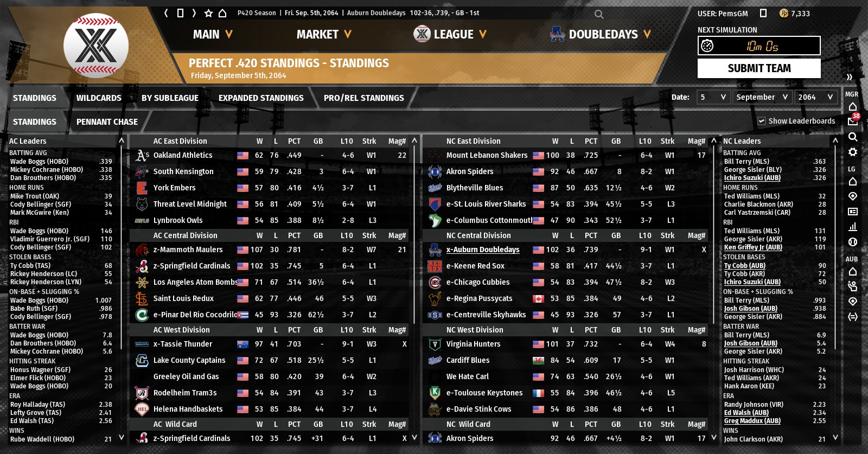Open the LEAGUE dropdown menu
This screenshot has height=454, width=868.
click(x=450, y=35)
